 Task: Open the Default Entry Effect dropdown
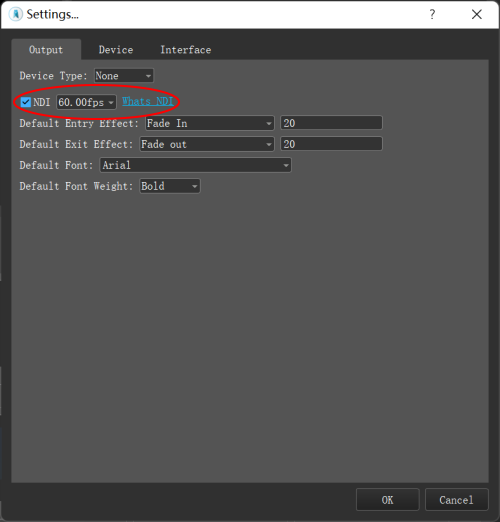click(x=210, y=123)
